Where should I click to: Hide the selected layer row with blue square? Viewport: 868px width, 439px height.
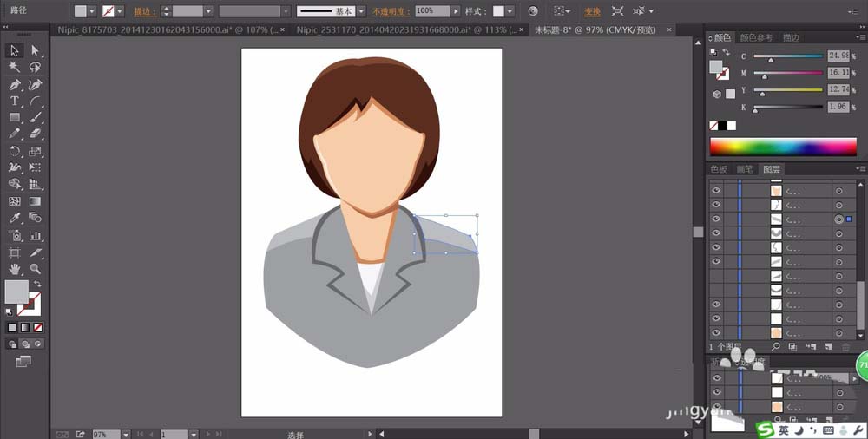716,219
